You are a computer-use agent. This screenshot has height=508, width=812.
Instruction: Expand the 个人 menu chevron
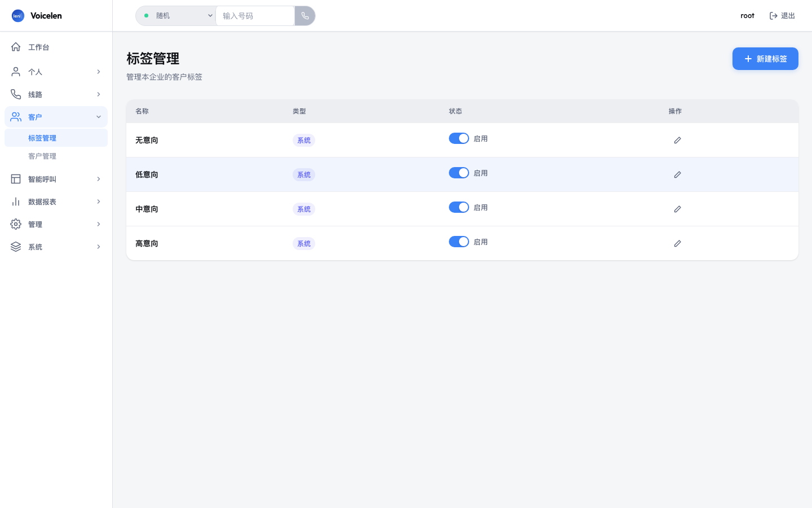point(98,72)
